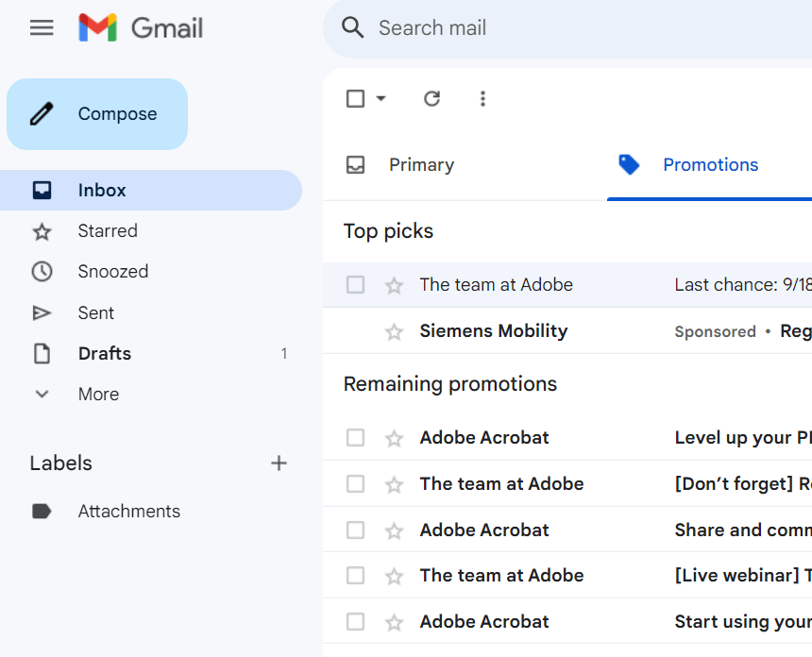Image resolution: width=812 pixels, height=657 pixels.
Task: Click the Starred star icon in sidebar
Action: (42, 231)
